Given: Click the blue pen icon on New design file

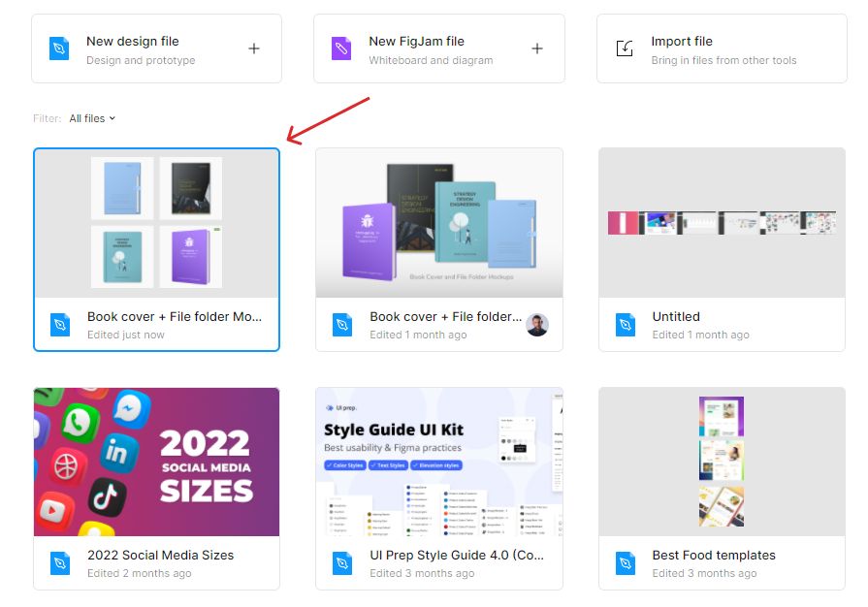Looking at the screenshot, I should point(59,48).
